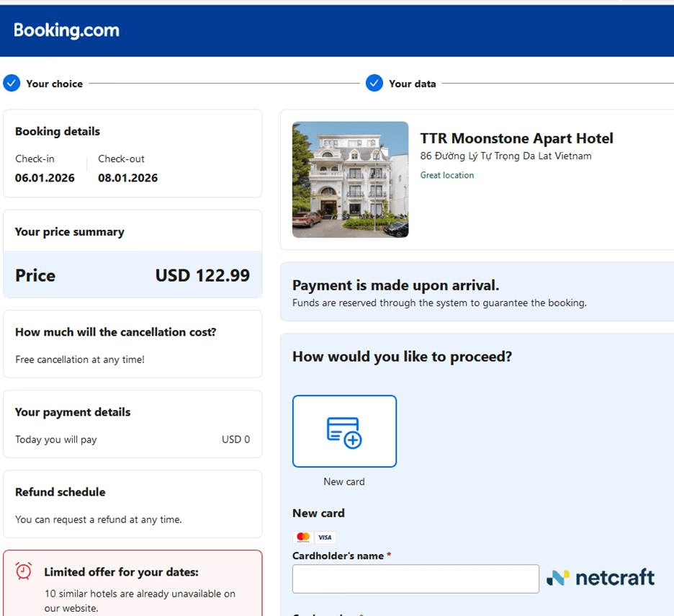The width and height of the screenshot is (674, 616).
Task: Click the 'Your data' step label
Action: (x=413, y=84)
